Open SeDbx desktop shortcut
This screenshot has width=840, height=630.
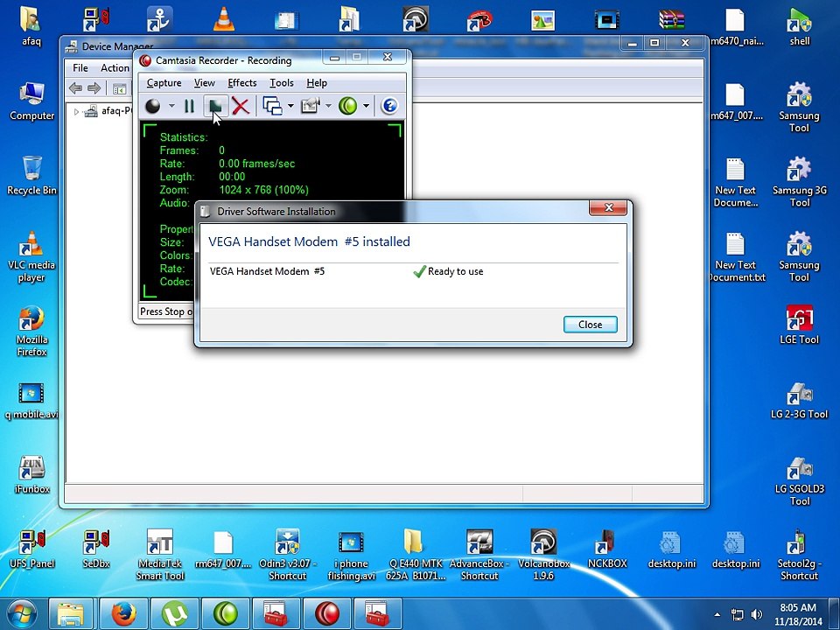[96, 549]
